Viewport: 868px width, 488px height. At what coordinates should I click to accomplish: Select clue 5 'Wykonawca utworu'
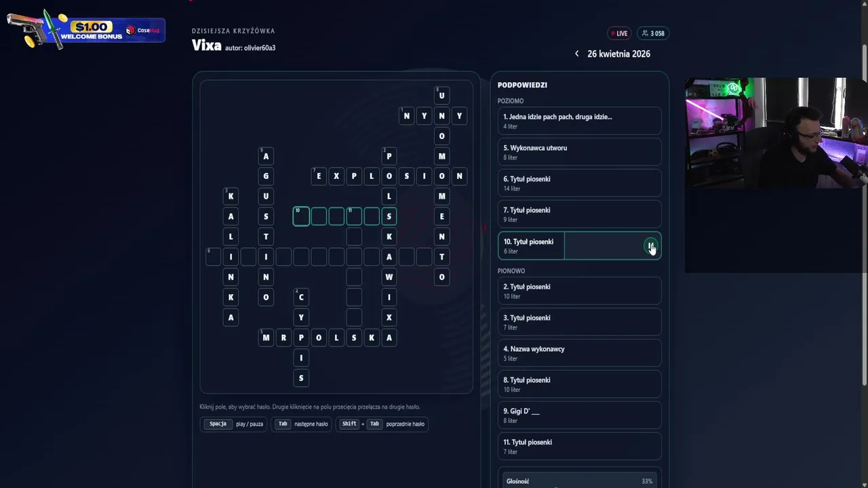click(579, 152)
